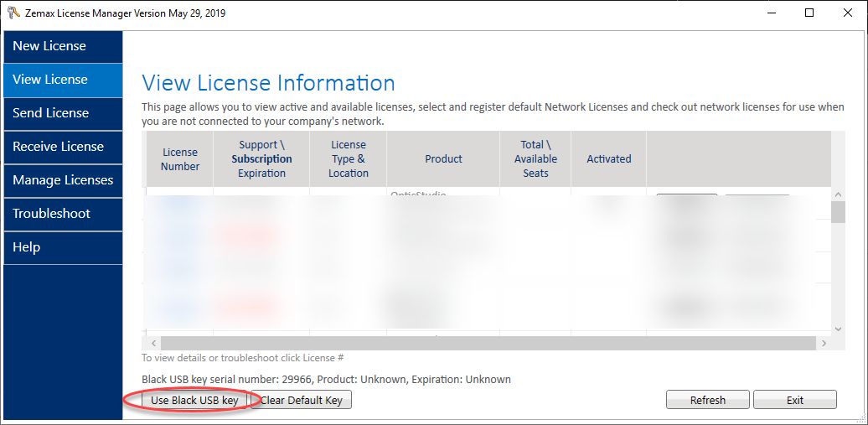The image size is (868, 425).
Task: Click the Clear Default Key button
Action: (x=301, y=400)
